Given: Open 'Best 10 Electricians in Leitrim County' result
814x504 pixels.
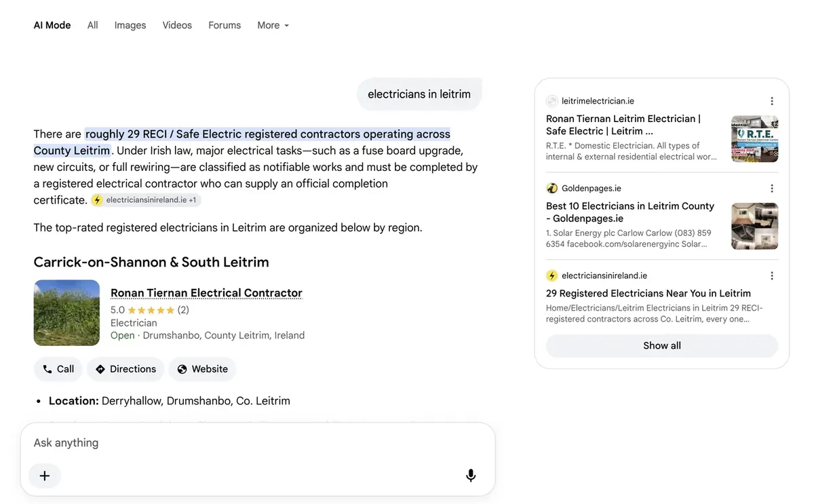Looking at the screenshot, I should (x=630, y=212).
